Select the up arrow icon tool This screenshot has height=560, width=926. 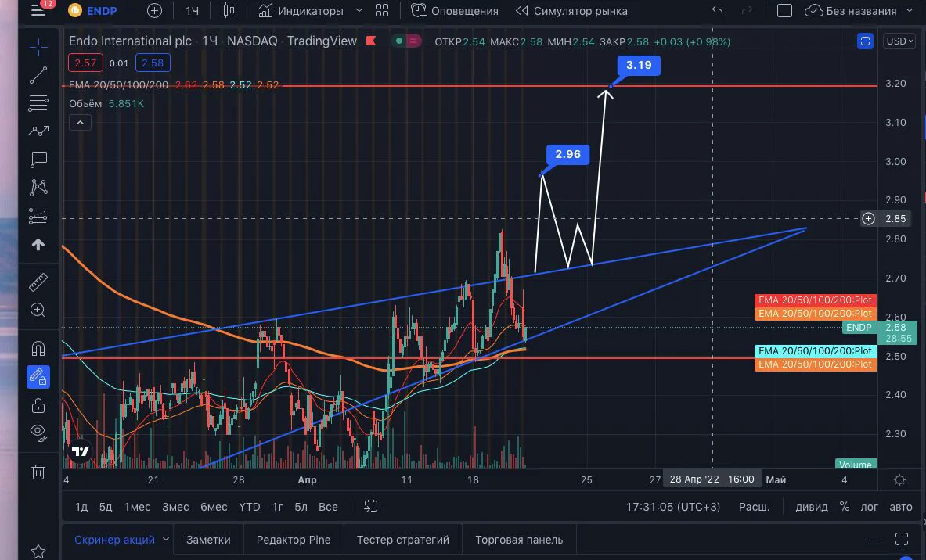tap(38, 244)
